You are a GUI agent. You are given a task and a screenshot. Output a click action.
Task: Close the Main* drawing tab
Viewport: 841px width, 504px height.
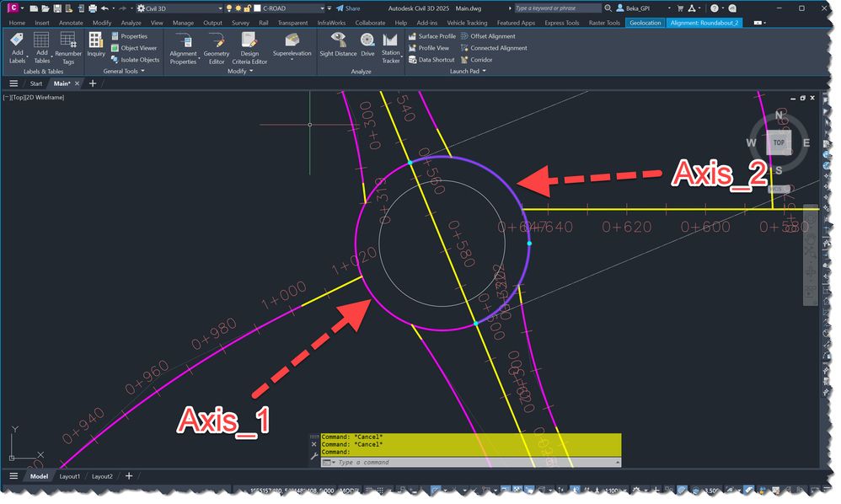click(78, 83)
